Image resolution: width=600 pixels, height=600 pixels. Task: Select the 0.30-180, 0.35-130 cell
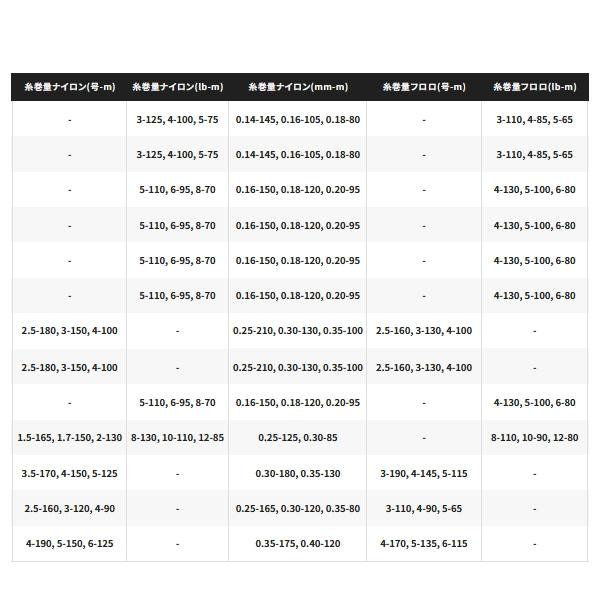coord(297,474)
